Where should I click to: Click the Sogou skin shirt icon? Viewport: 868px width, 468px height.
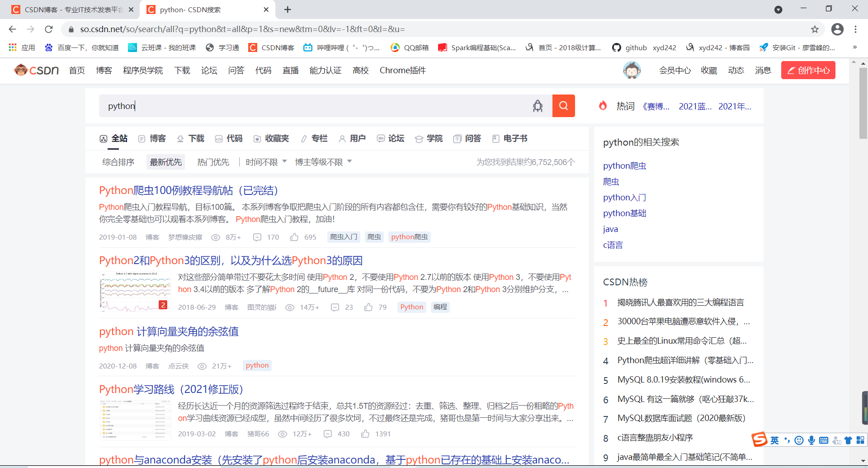(x=848, y=440)
